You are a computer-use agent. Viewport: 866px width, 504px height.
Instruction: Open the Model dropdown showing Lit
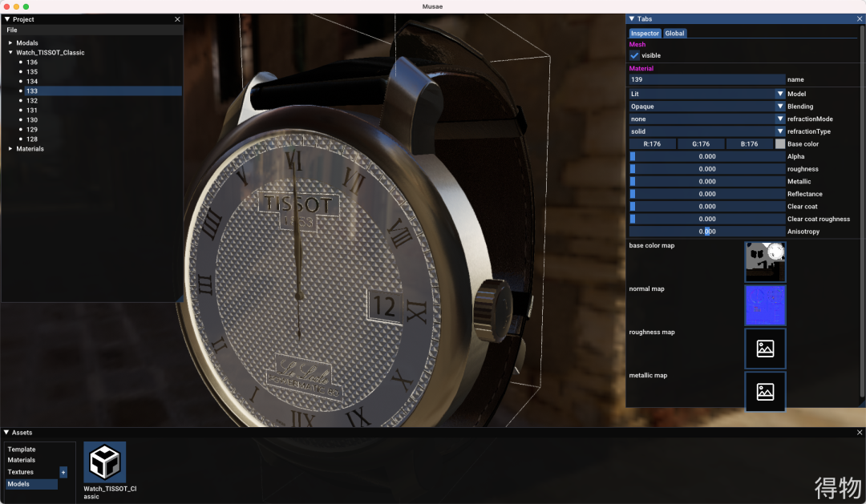[x=707, y=94]
